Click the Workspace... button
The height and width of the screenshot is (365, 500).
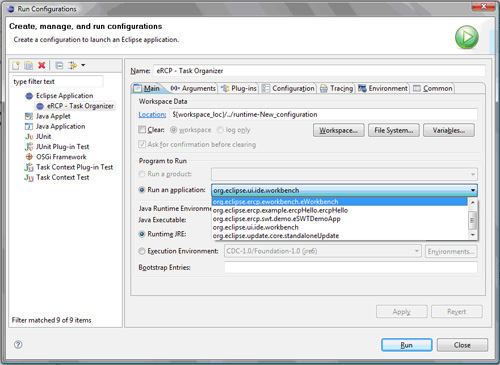pyautogui.click(x=338, y=130)
